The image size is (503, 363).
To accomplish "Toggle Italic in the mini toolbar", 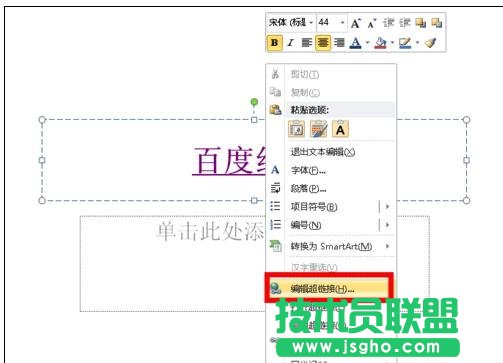I will [x=291, y=43].
